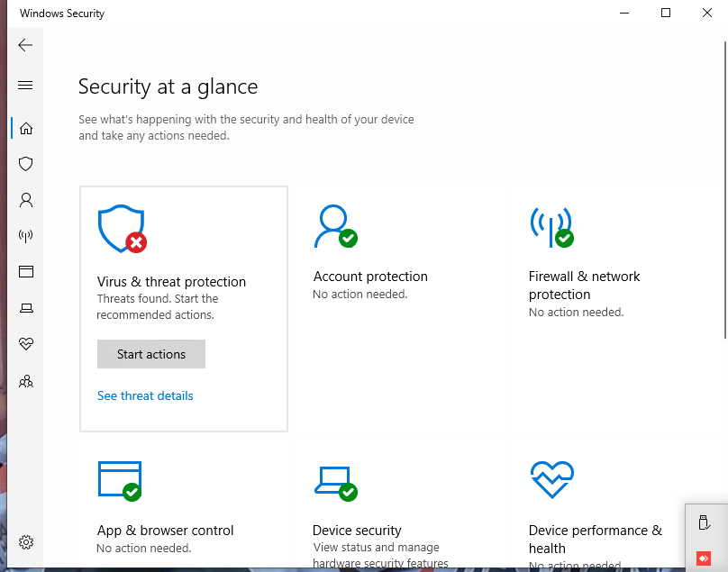Image resolution: width=728 pixels, height=572 pixels.
Task: Open App & browser control heading
Action: click(165, 531)
